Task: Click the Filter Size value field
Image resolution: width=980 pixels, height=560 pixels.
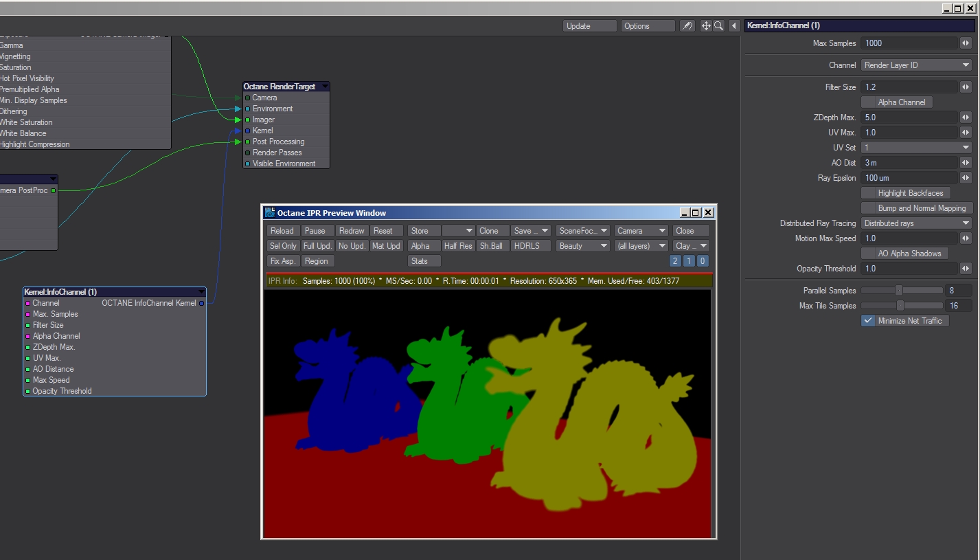Action: click(909, 87)
